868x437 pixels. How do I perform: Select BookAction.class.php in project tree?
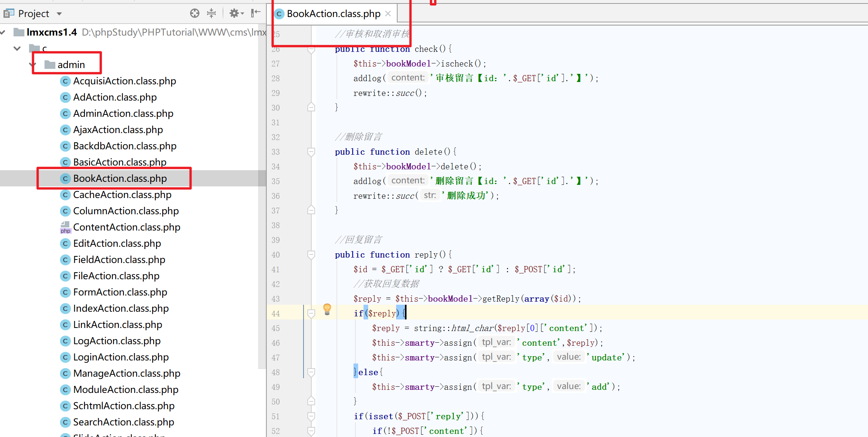tap(120, 178)
